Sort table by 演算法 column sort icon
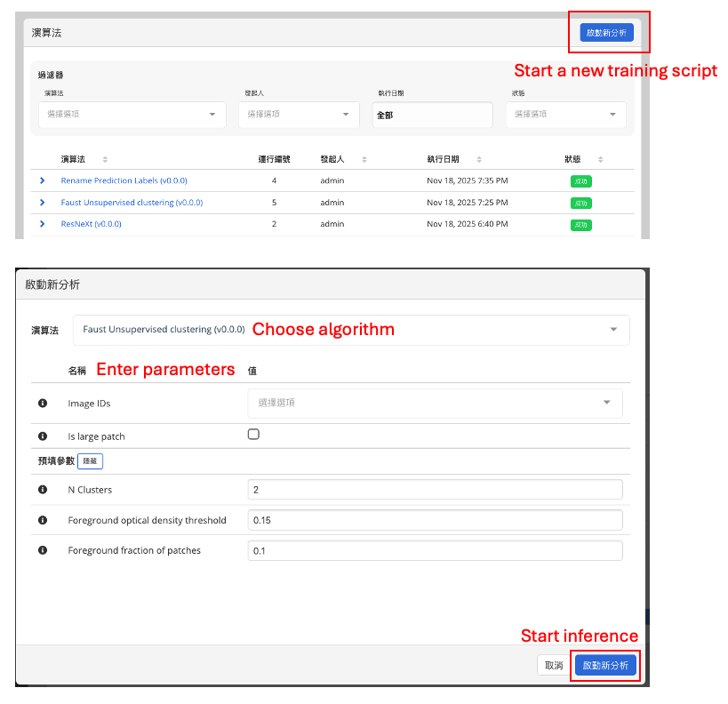The image size is (728, 704). tap(105, 160)
